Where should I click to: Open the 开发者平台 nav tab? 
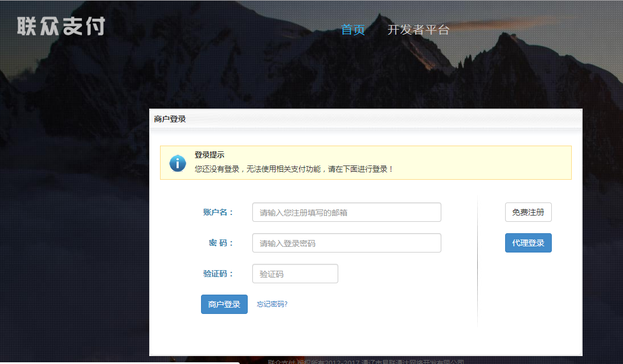(418, 30)
